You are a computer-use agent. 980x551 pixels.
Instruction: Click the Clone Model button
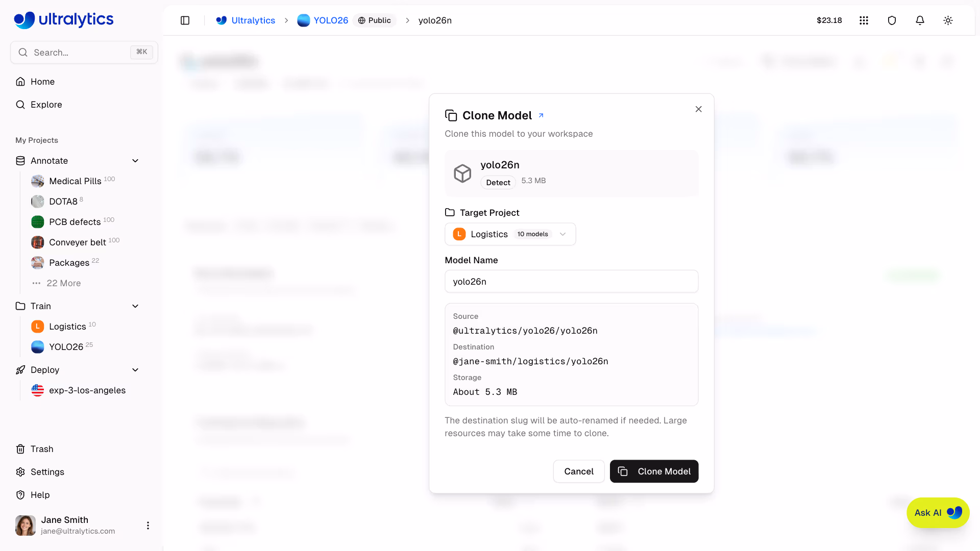654,471
